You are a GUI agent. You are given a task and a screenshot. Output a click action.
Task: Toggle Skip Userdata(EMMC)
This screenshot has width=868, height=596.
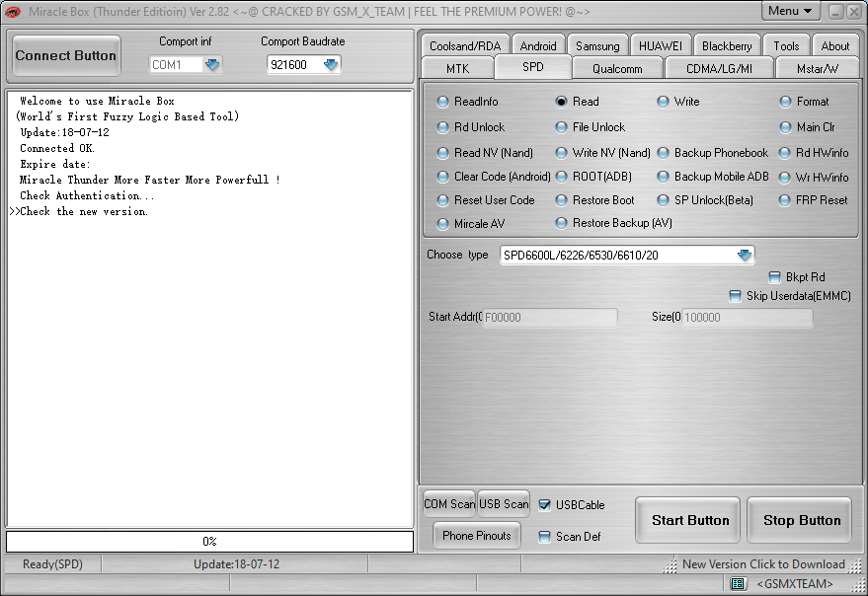[x=736, y=296]
